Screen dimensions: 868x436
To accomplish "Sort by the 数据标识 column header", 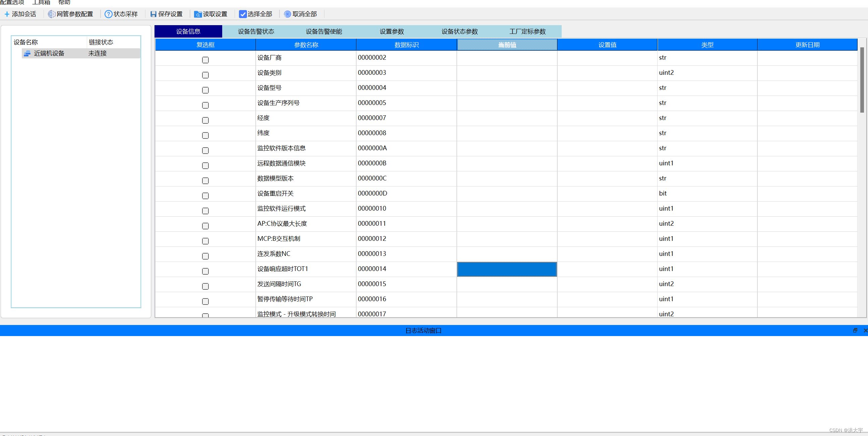I will tap(407, 45).
